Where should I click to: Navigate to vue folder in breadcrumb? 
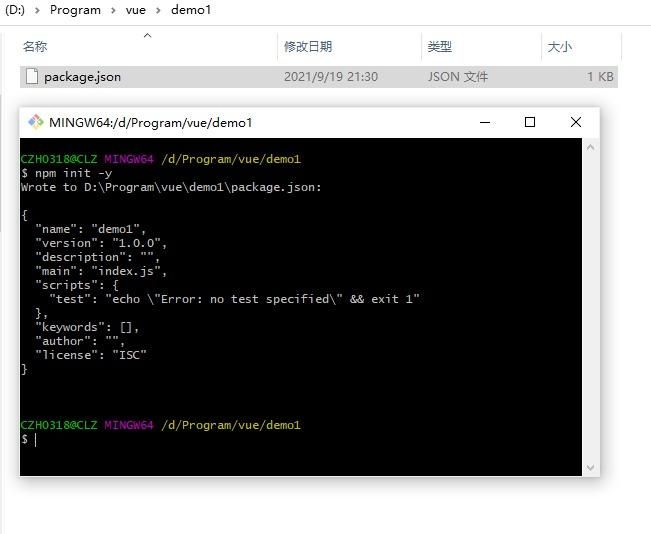(136, 10)
